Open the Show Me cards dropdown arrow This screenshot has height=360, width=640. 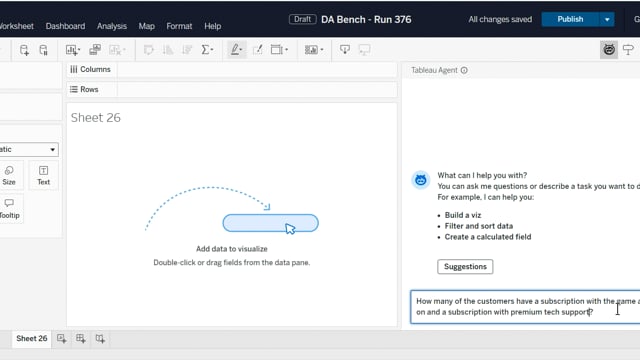point(322,50)
